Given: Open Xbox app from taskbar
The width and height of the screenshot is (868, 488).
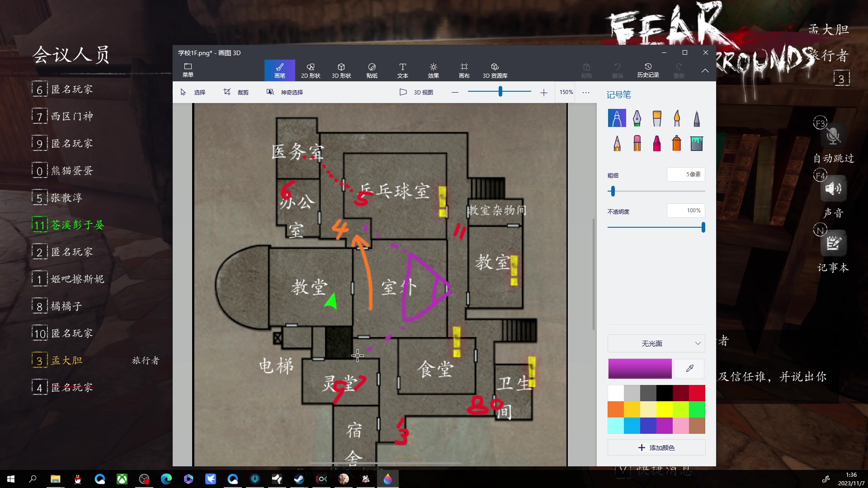Looking at the screenshot, I should pyautogui.click(x=122, y=479).
